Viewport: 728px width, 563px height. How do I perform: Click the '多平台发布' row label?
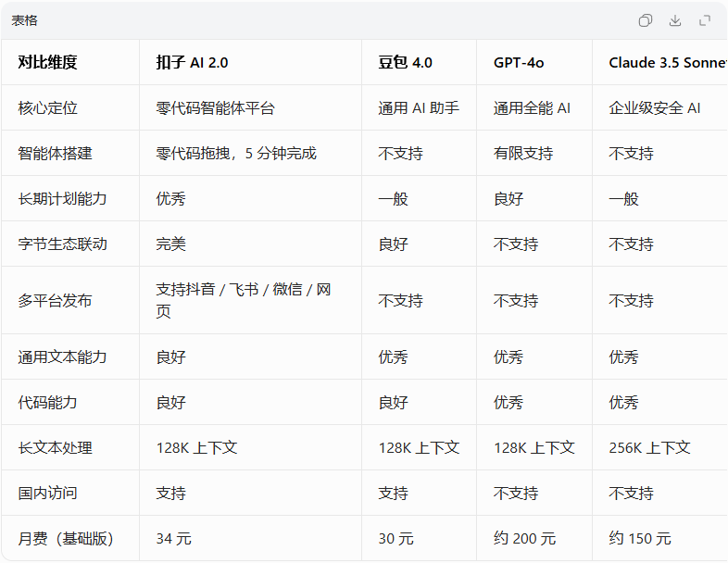pos(55,300)
